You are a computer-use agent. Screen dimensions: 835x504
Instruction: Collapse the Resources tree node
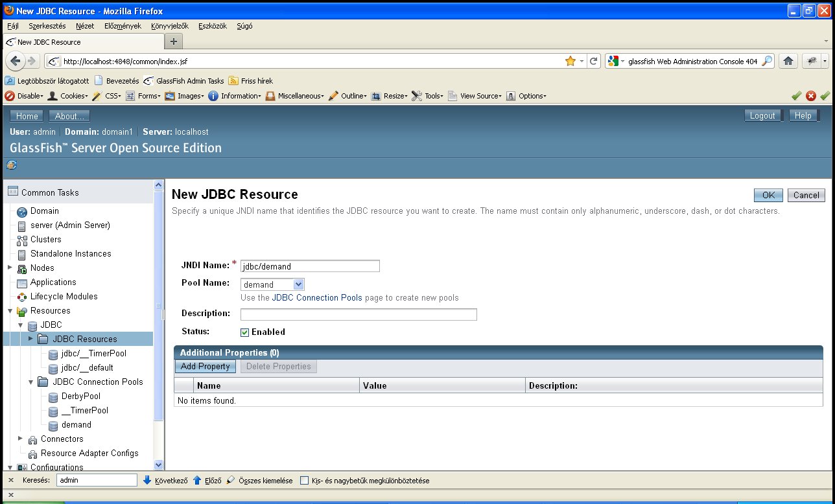(x=10, y=311)
